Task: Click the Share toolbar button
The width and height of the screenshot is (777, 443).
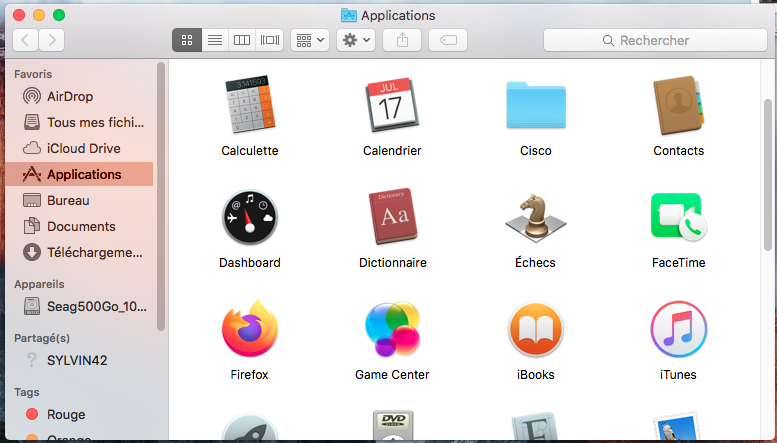Action: point(402,40)
